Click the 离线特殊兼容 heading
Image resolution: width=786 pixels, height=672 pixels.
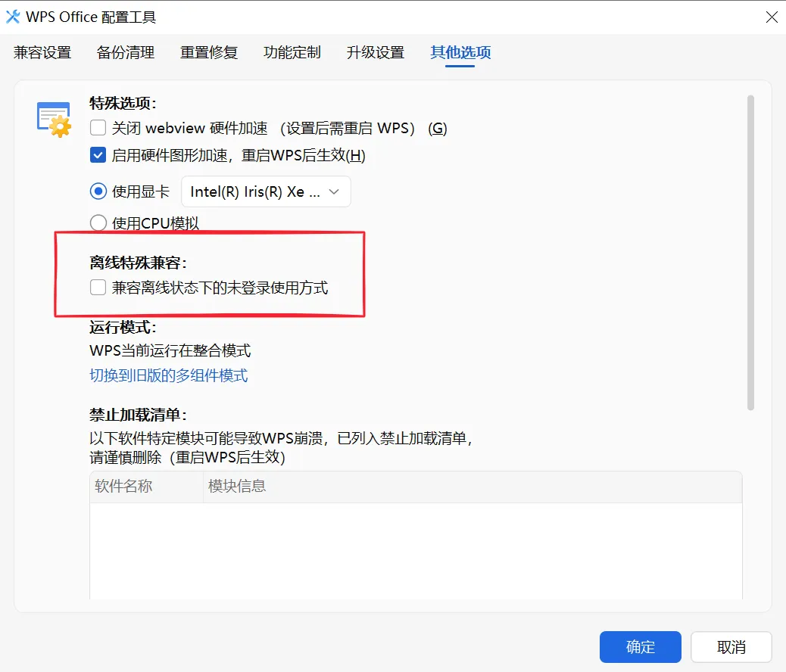(138, 263)
